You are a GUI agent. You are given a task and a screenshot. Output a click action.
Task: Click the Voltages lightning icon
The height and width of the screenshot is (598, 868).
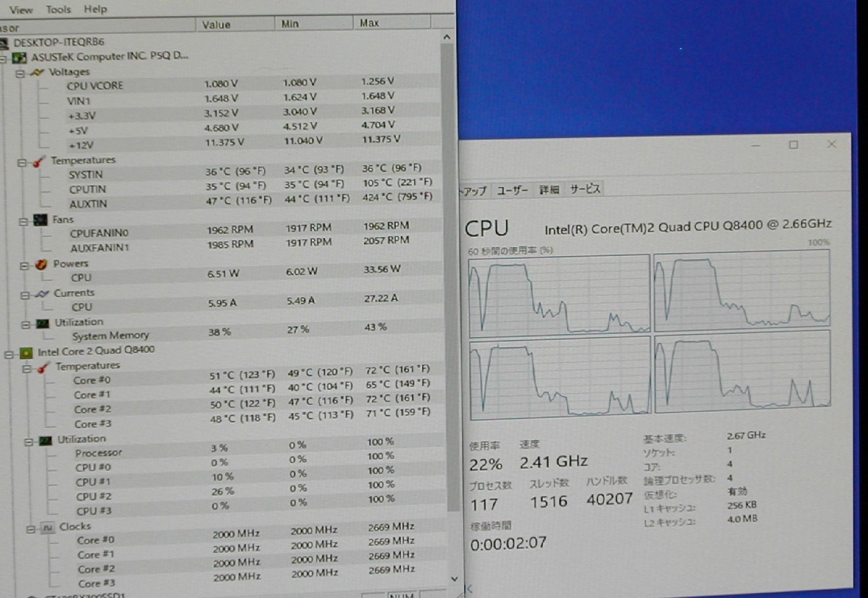pos(37,73)
